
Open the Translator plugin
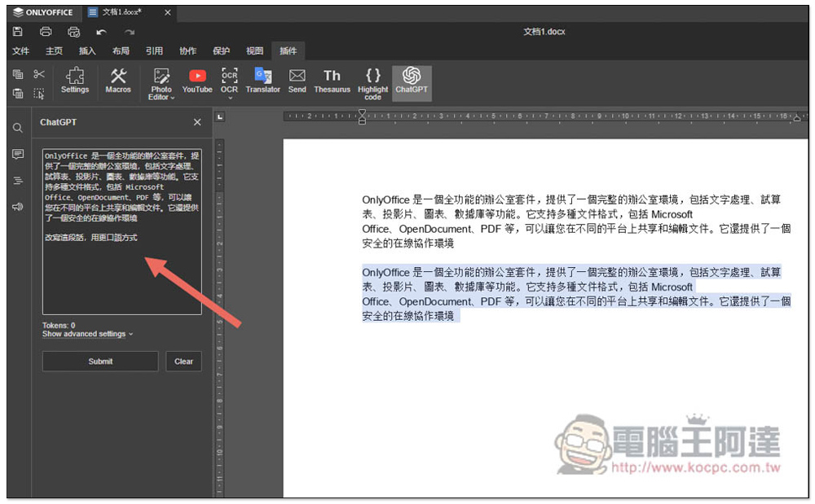coord(263,81)
